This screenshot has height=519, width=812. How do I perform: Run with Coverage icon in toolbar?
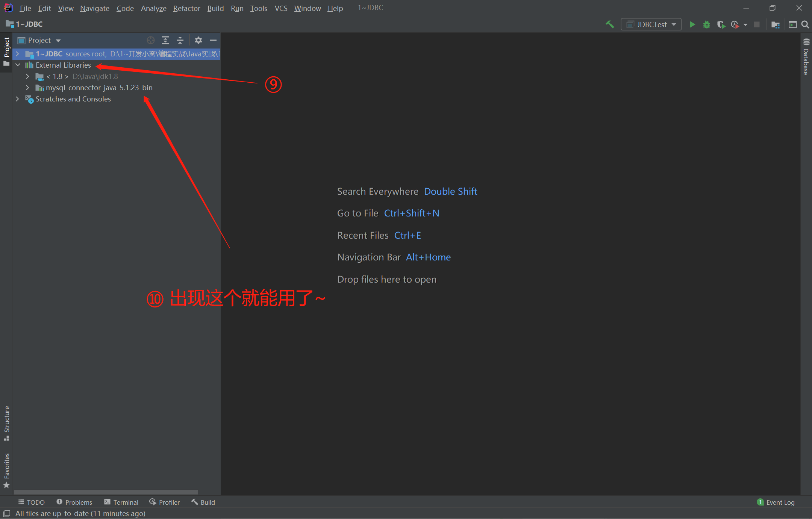tap(721, 24)
